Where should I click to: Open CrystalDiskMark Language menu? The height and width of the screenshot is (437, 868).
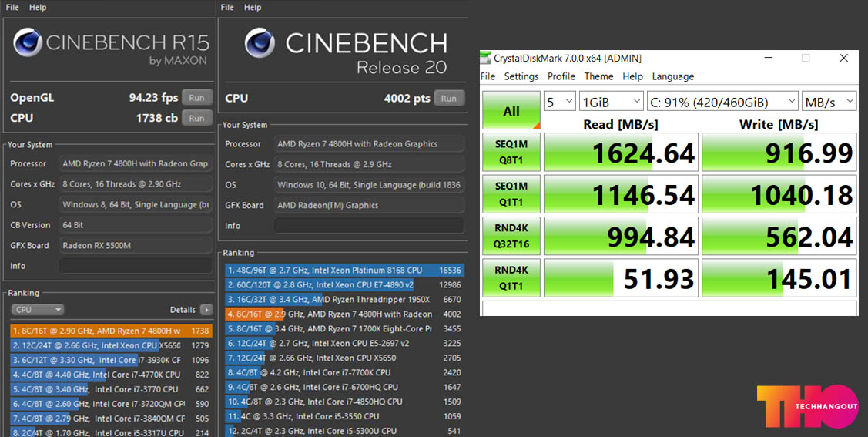(672, 76)
